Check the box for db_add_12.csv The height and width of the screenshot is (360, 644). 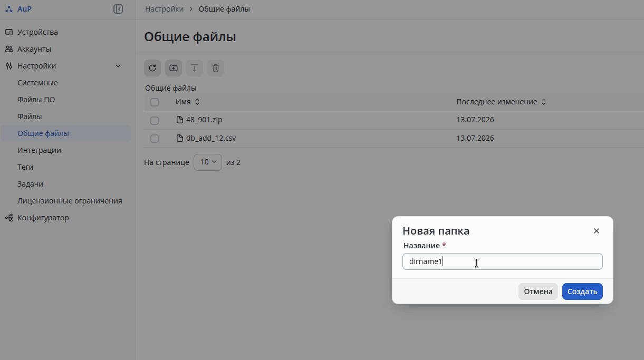pos(155,139)
